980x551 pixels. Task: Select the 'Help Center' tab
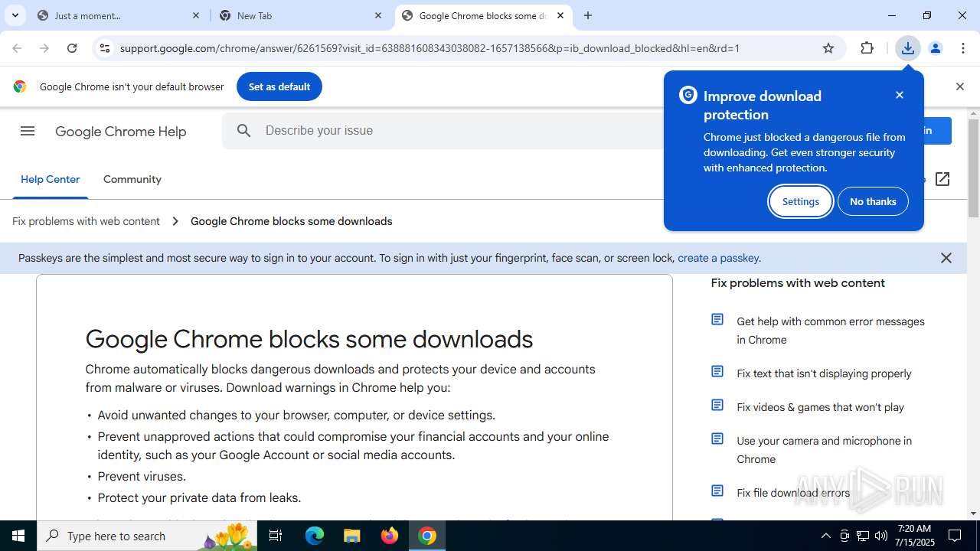(51, 179)
